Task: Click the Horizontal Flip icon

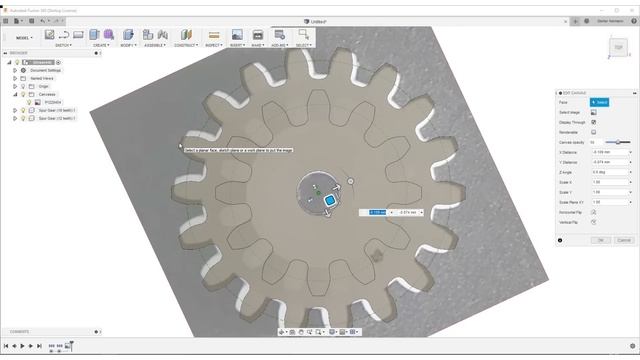Action: point(593,212)
